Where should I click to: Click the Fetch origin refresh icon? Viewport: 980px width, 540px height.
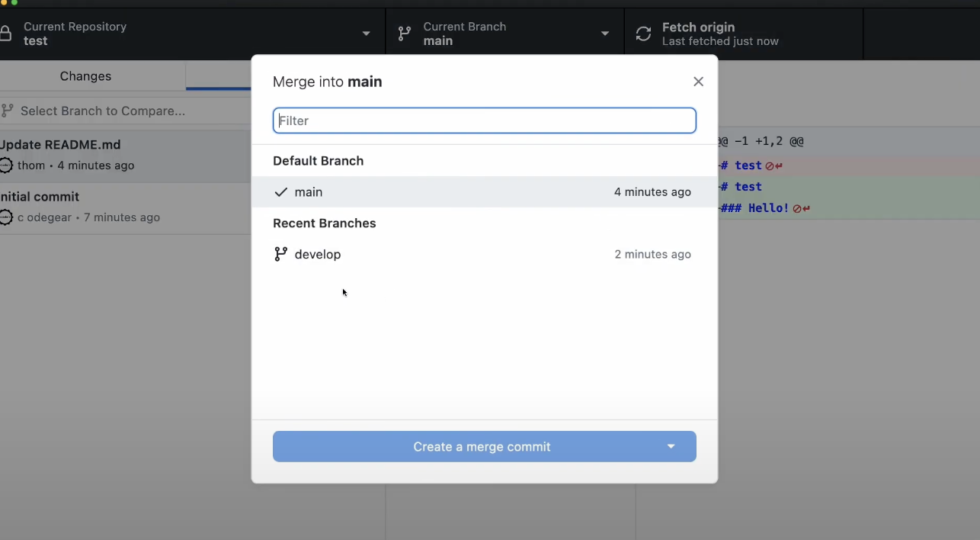[642, 34]
